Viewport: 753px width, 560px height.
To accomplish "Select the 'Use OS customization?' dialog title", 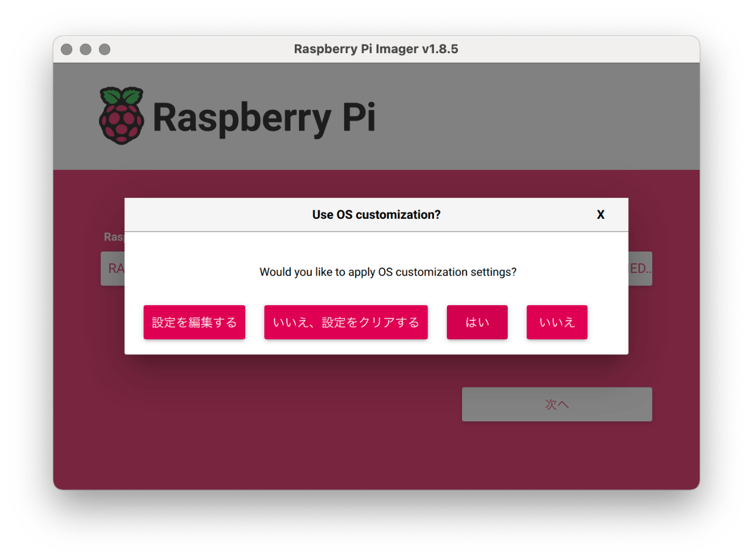I will 376,214.
